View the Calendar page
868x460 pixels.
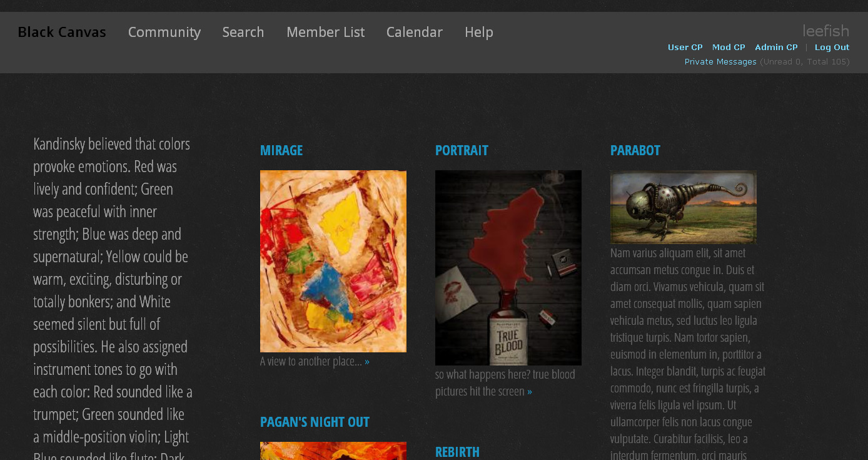pos(415,32)
